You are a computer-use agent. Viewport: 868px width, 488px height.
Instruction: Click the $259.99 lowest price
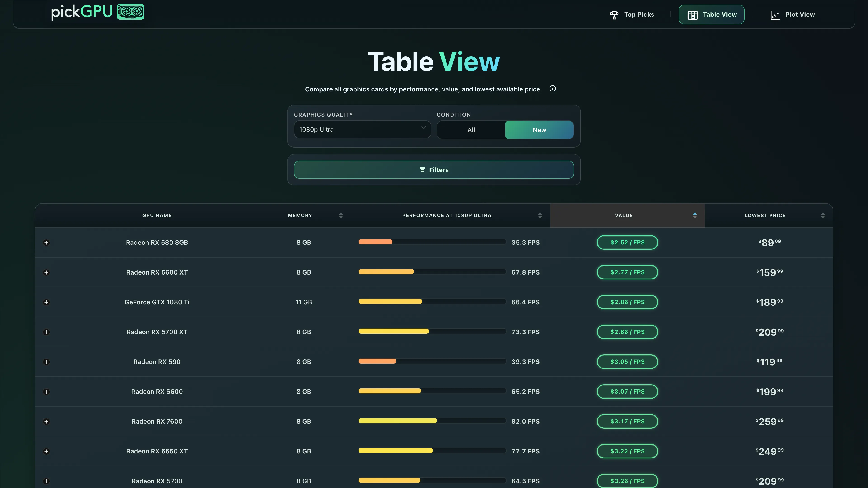click(770, 421)
